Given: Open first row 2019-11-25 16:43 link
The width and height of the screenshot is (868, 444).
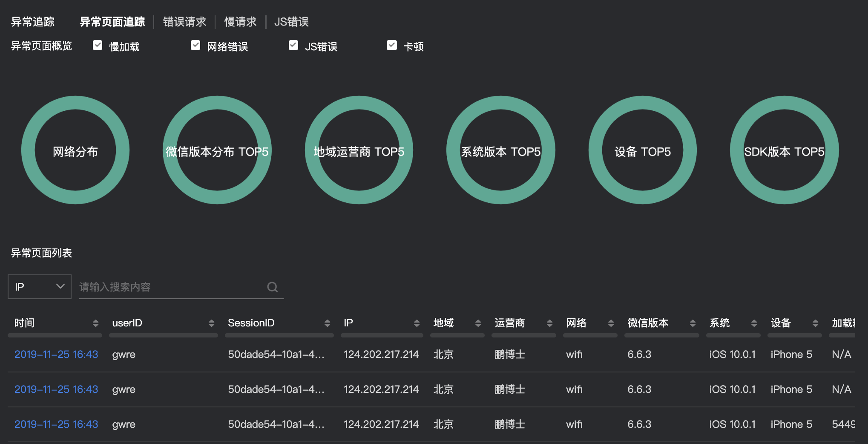Looking at the screenshot, I should [x=56, y=355].
